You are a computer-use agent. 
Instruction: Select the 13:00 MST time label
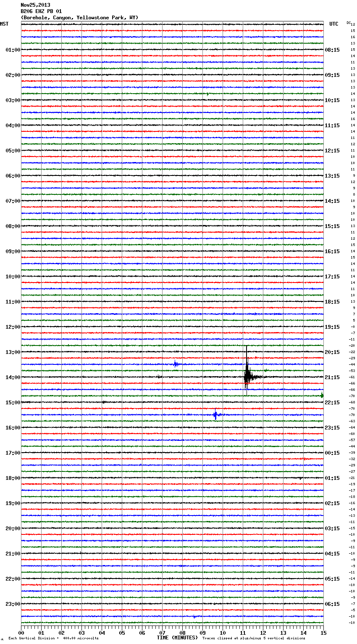[13, 352]
